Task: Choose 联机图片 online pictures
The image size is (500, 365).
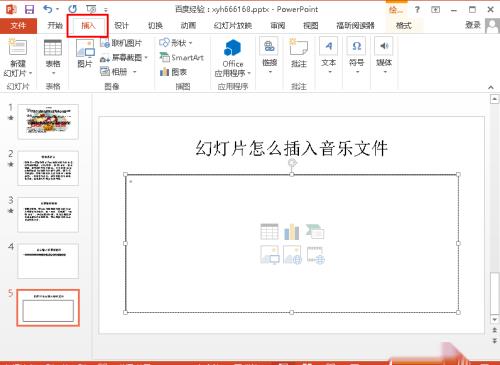Action: click(x=121, y=43)
